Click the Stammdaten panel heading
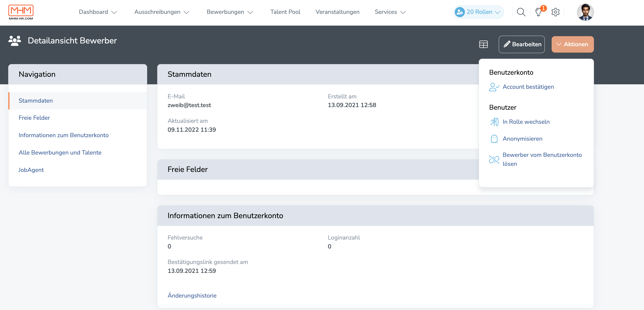This screenshot has width=644, height=310. [x=189, y=74]
